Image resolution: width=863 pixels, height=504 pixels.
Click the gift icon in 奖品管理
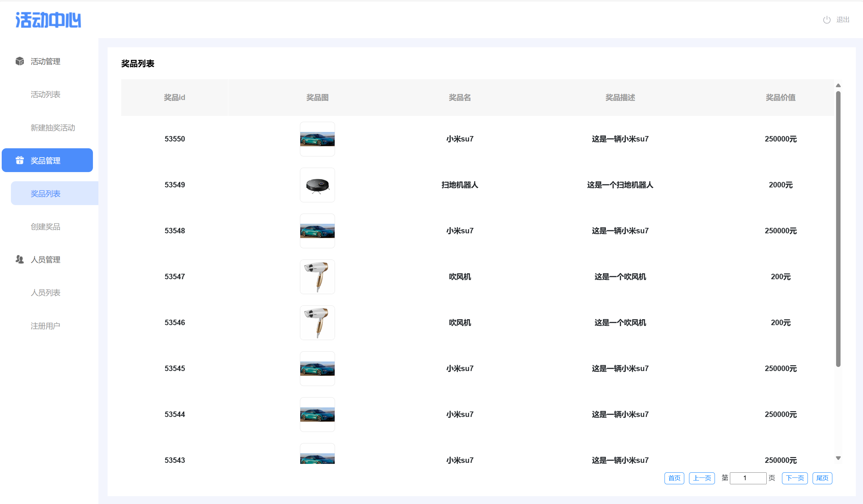click(19, 160)
